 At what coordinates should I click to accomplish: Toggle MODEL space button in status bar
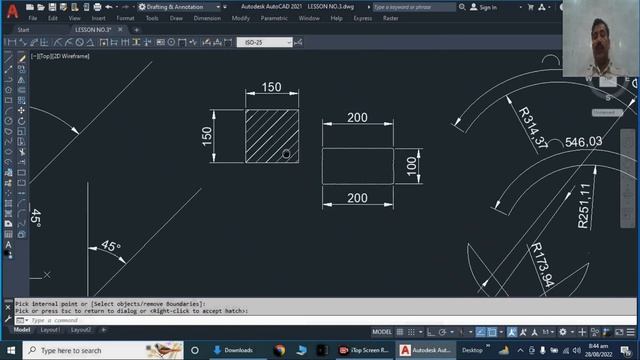[382, 332]
